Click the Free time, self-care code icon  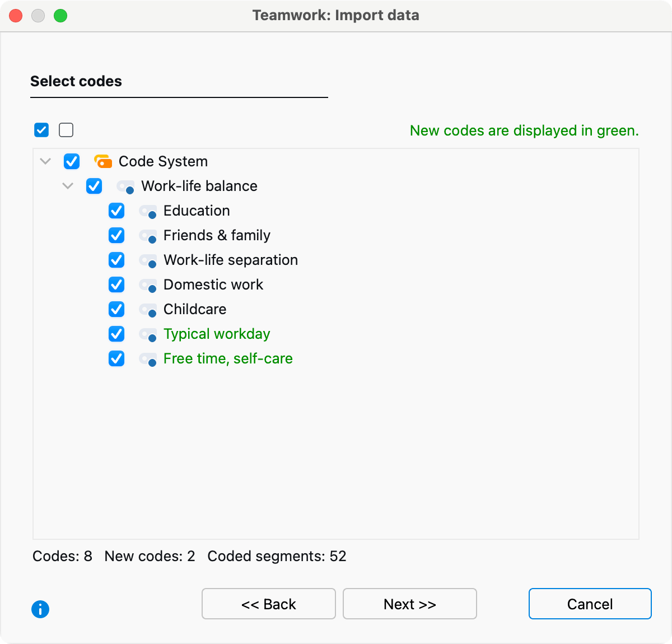148,359
